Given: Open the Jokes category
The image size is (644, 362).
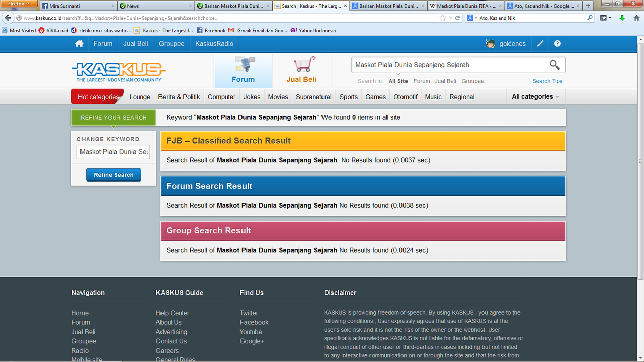Looking at the screenshot, I should (x=252, y=97).
